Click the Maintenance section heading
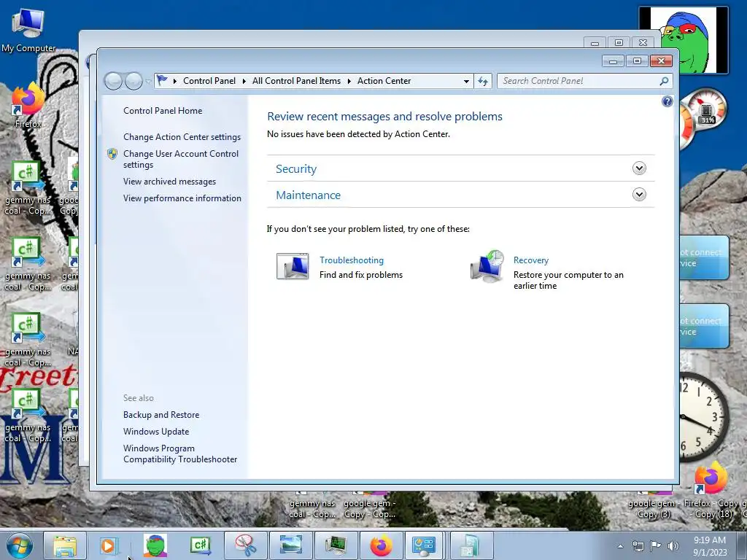The width and height of the screenshot is (747, 560). pyautogui.click(x=309, y=195)
